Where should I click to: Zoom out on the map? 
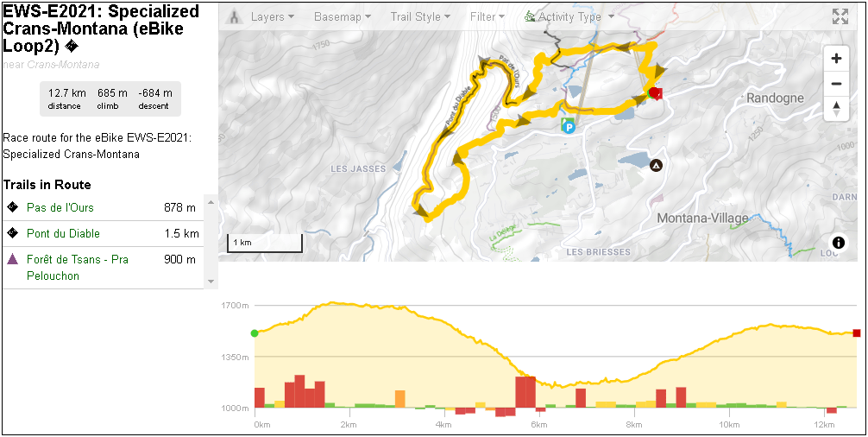836,84
